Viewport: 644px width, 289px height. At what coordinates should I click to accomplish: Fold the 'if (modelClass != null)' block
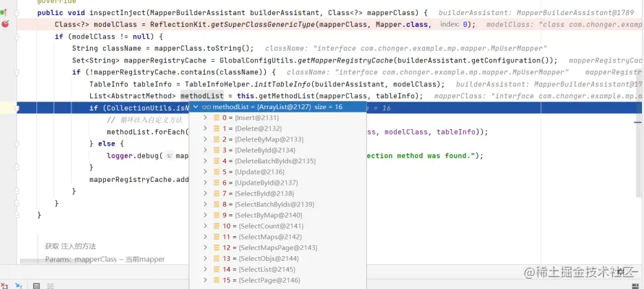tap(17, 37)
